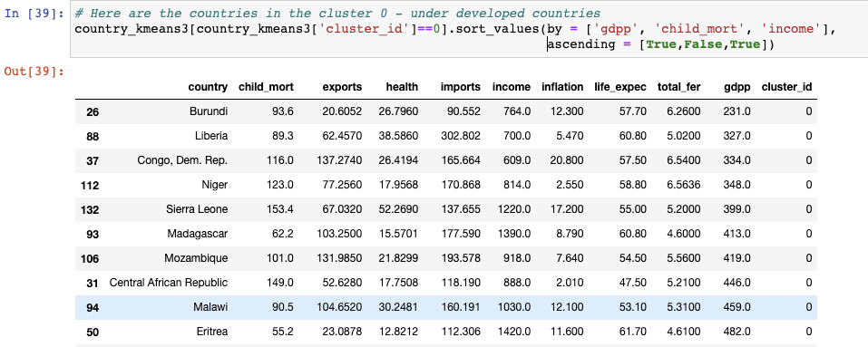Select Niger's total_fer value 6.5636
This screenshot has height=347, width=868.
click(x=684, y=185)
